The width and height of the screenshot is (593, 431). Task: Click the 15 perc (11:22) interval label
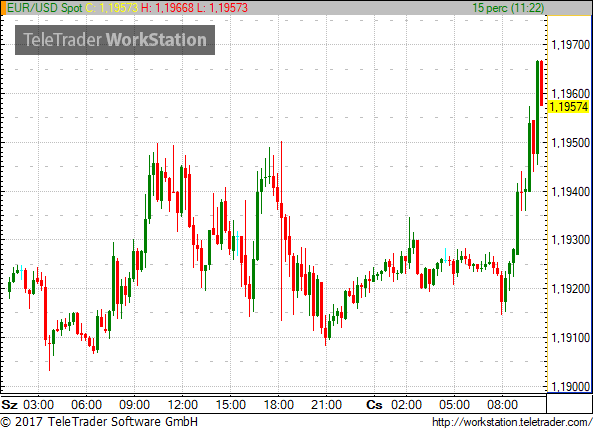pyautogui.click(x=508, y=8)
